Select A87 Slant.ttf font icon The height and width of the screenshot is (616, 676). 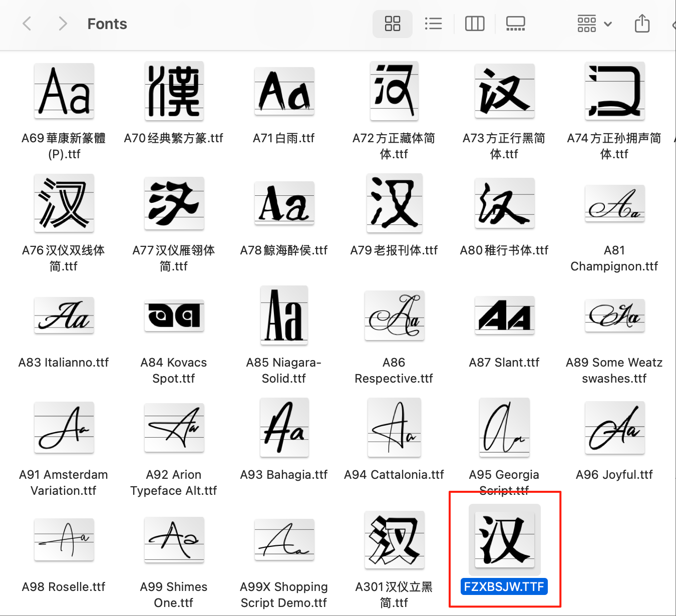click(505, 316)
